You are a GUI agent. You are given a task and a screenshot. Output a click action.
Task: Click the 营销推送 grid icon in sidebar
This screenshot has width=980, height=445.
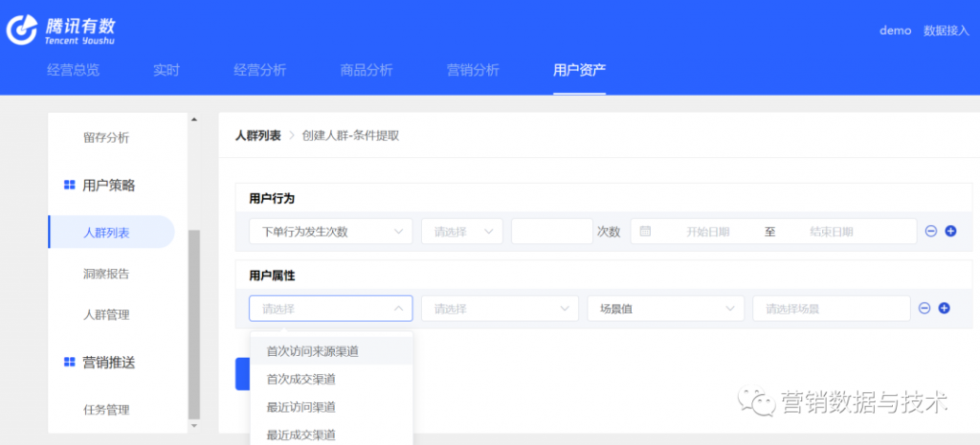click(x=69, y=362)
